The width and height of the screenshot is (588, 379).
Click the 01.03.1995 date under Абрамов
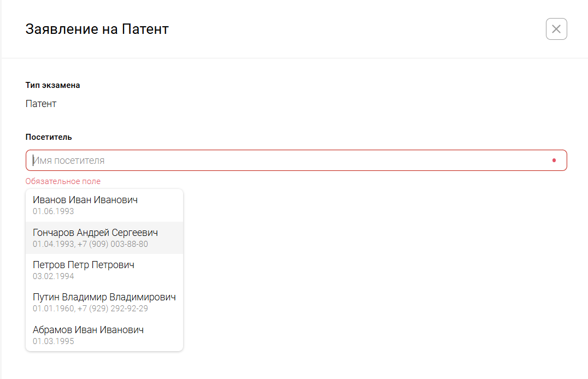[x=53, y=341]
